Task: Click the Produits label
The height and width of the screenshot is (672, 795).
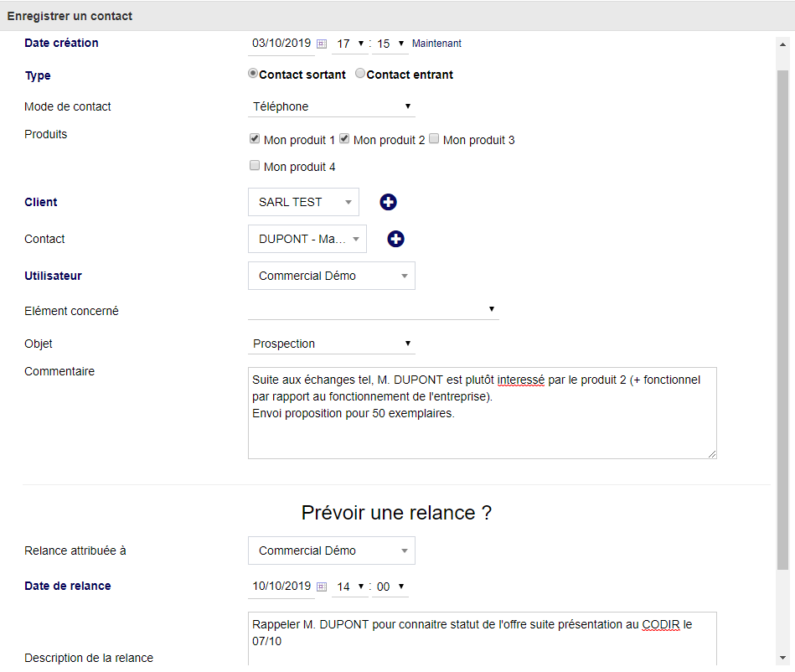Action: tap(45, 134)
